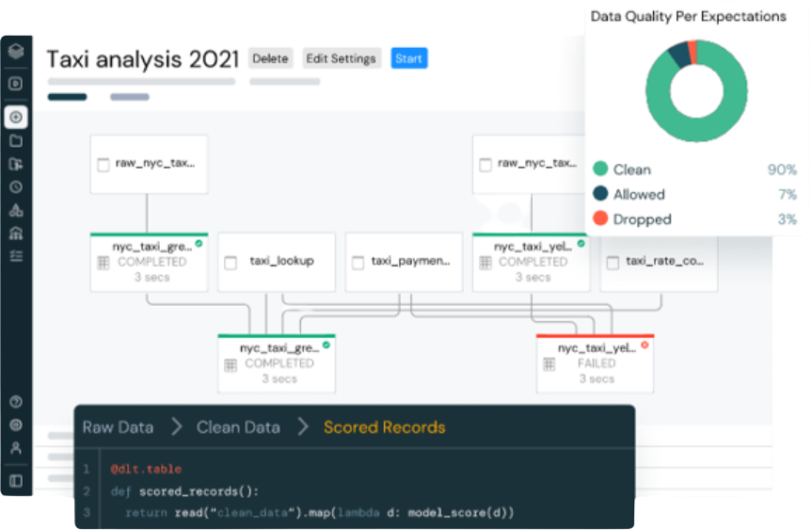Click the Taxi analysis 2021 title
812x530 pixels.
tap(143, 59)
